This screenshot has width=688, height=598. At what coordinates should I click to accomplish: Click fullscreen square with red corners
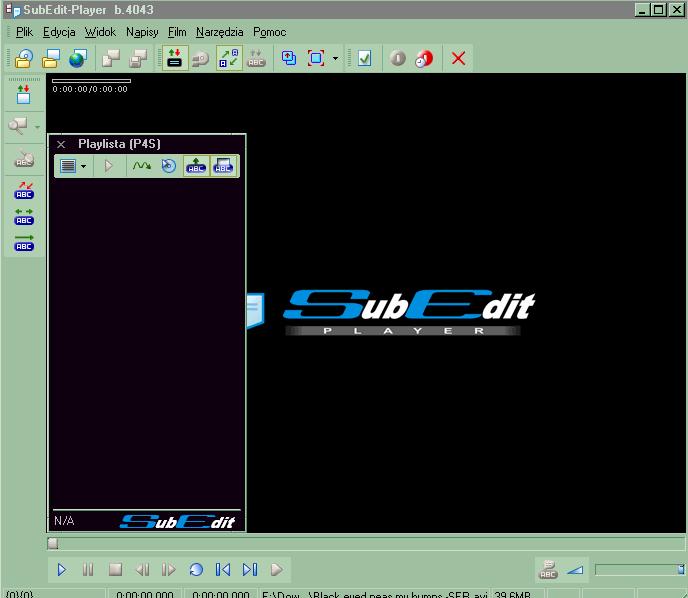[316, 58]
